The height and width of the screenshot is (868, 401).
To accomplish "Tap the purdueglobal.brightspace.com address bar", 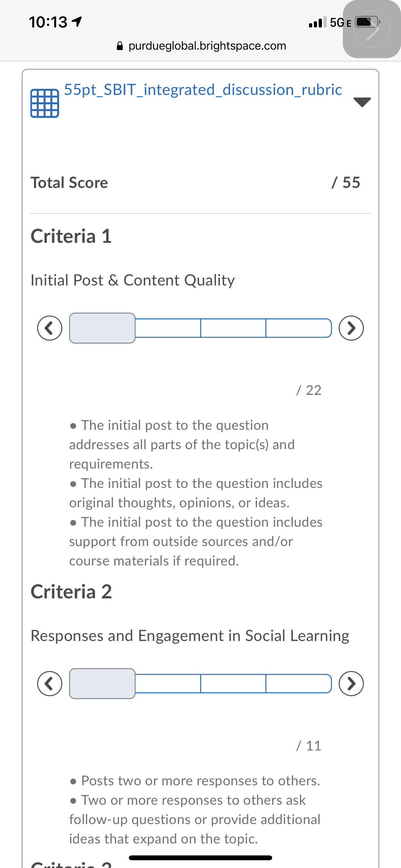I will pyautogui.click(x=207, y=46).
